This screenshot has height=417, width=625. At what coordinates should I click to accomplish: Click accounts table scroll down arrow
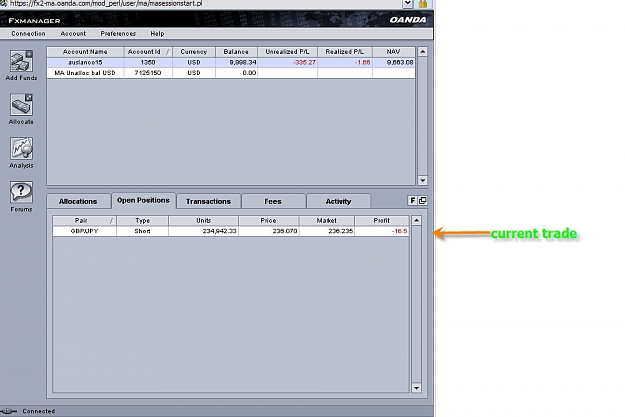point(423,180)
